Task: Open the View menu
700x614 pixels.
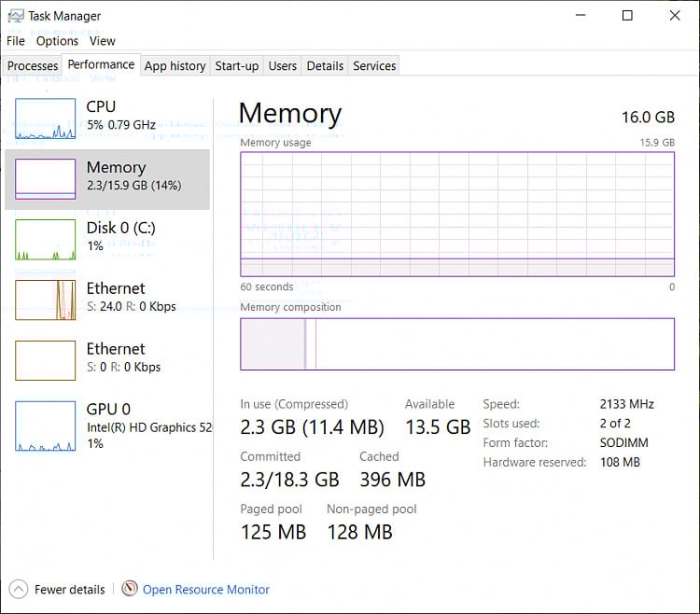Action: coord(103,41)
